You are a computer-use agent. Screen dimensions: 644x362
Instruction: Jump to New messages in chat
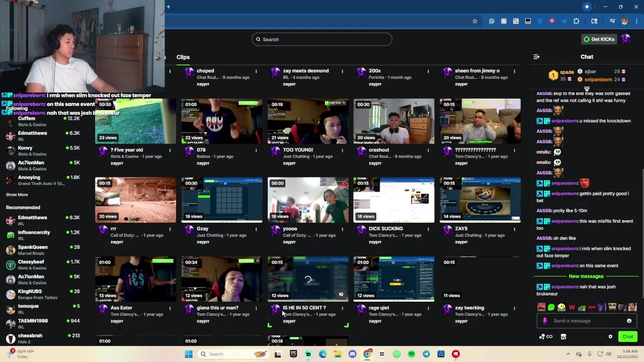[x=586, y=276]
